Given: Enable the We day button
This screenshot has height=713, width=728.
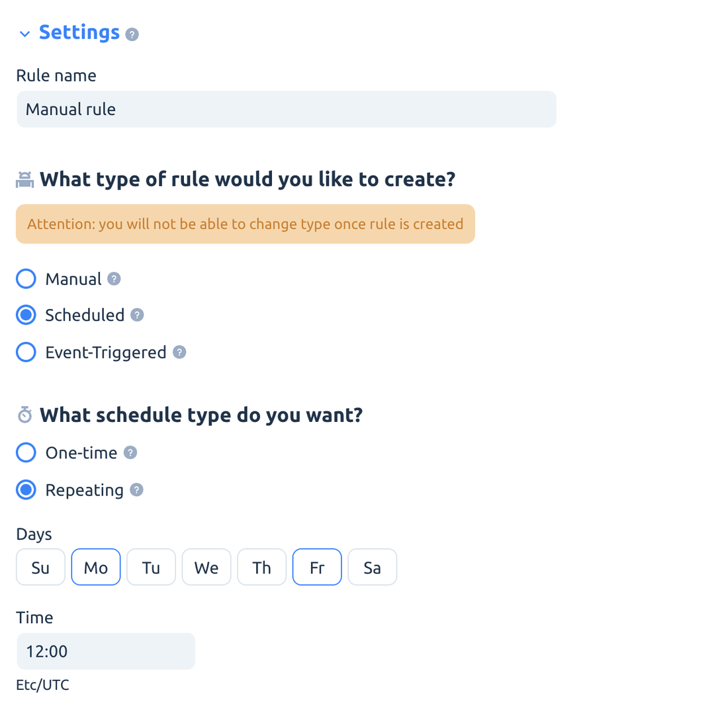Looking at the screenshot, I should pos(206,567).
